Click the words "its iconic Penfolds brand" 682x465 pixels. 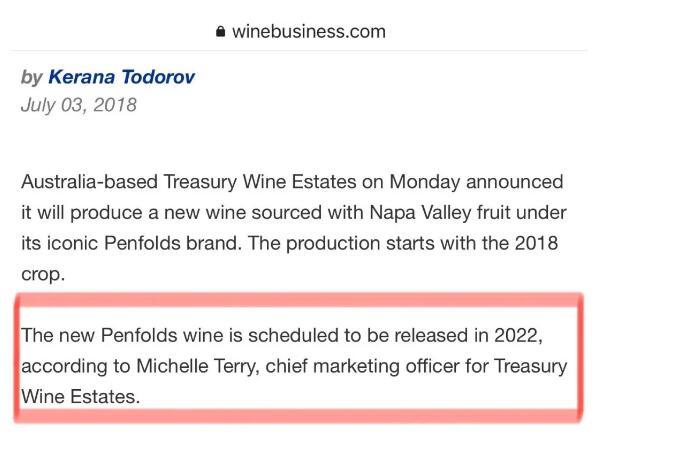point(131,243)
